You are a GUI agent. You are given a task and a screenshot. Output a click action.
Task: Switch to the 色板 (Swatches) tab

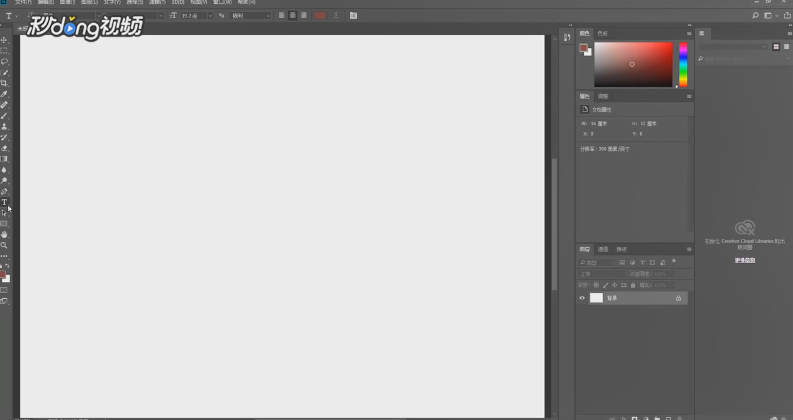[x=602, y=33]
